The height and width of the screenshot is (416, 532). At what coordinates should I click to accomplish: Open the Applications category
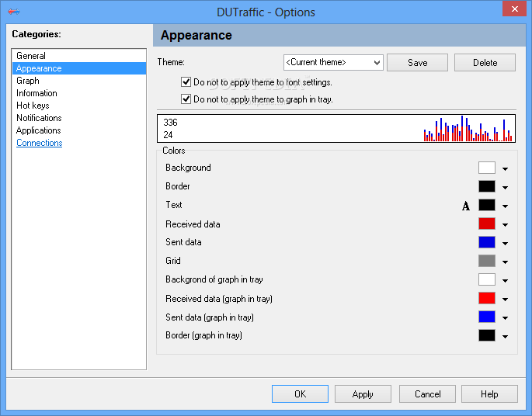pos(79,130)
